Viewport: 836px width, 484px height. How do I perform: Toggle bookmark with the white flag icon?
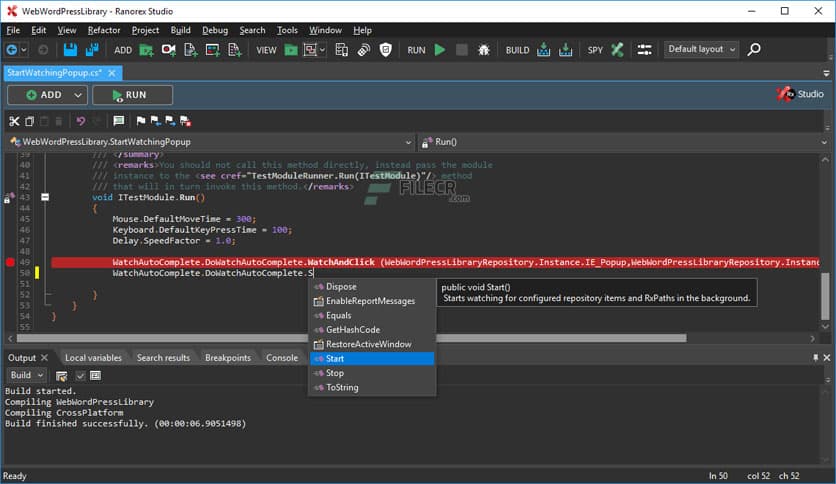point(141,121)
